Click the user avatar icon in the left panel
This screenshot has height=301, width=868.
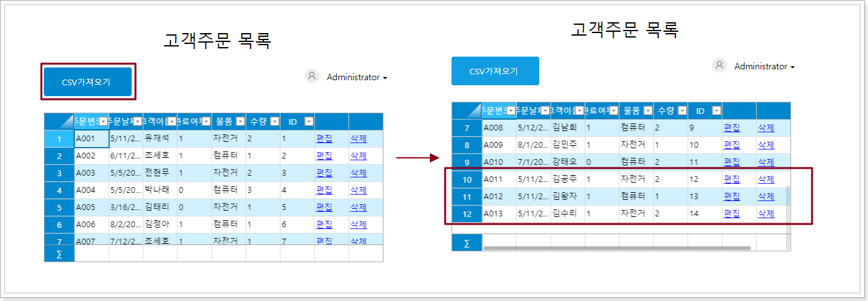[x=312, y=76]
